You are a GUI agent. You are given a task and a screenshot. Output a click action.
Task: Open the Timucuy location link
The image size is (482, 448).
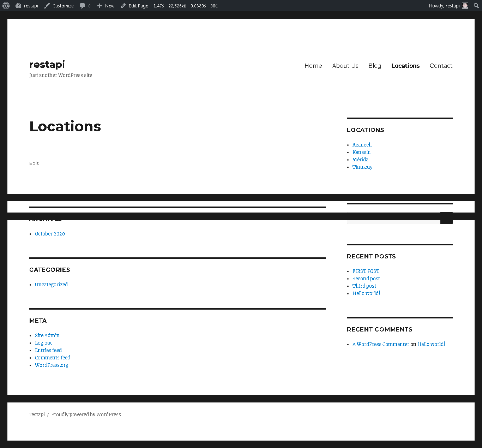point(362,167)
